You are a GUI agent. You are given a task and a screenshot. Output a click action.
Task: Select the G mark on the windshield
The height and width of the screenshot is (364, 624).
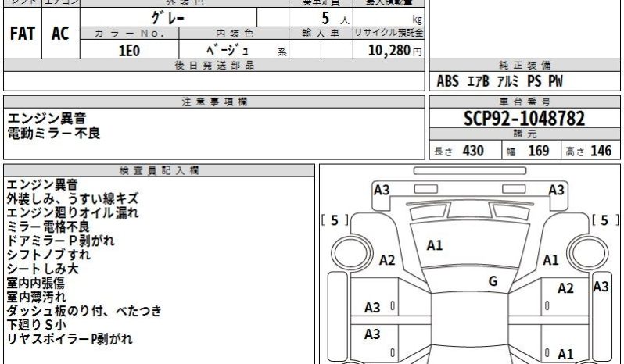(x=493, y=281)
